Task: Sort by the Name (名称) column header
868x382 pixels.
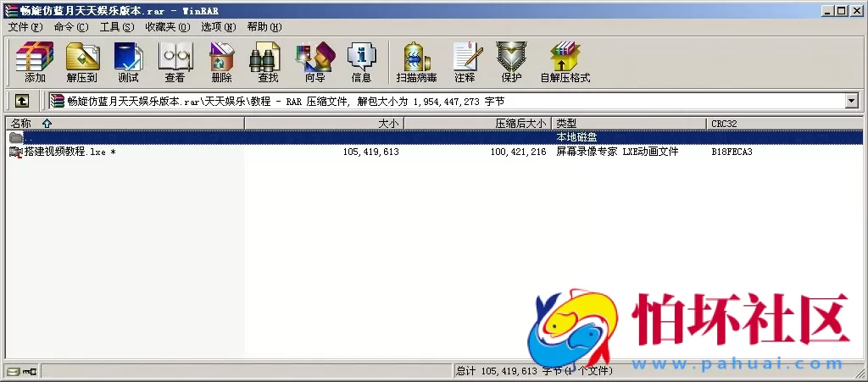Action: click(x=125, y=124)
